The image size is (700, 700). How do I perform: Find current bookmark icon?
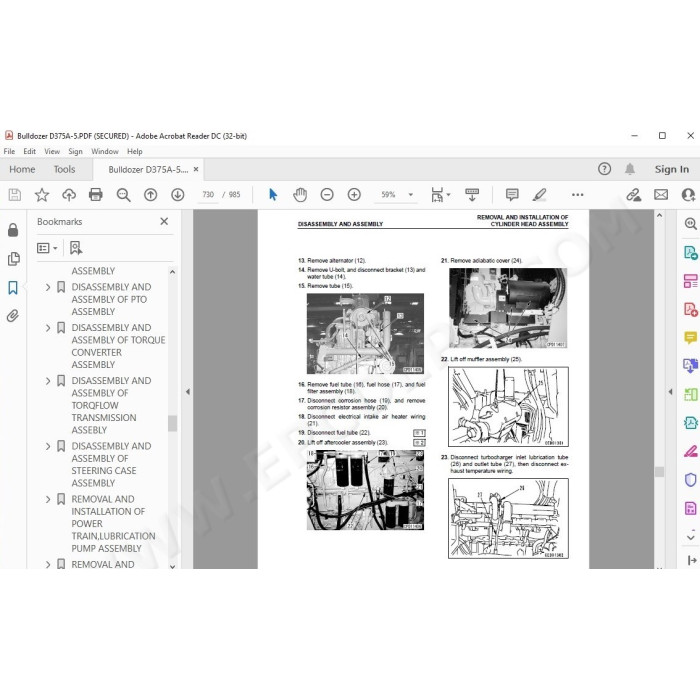76,248
